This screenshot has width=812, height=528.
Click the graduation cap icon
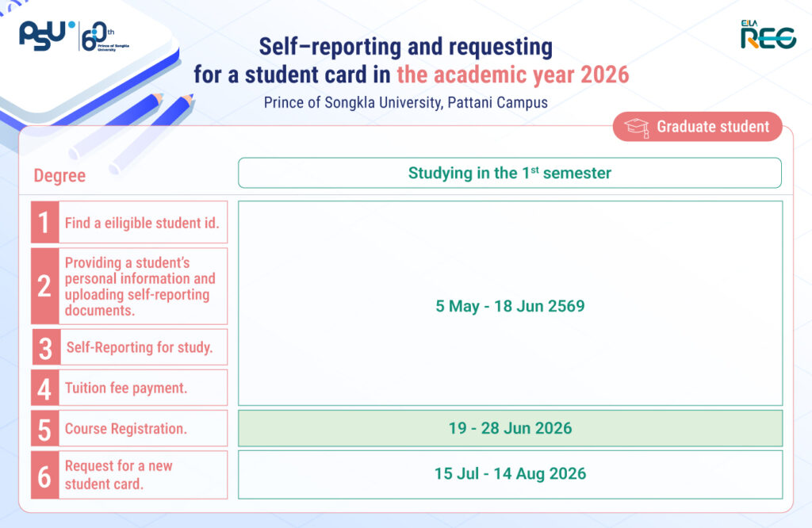click(x=636, y=127)
